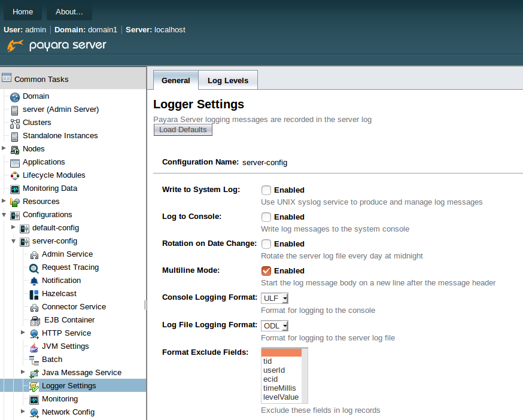The image size is (523, 420).
Task: Switch to the General tab
Action: [x=176, y=80]
